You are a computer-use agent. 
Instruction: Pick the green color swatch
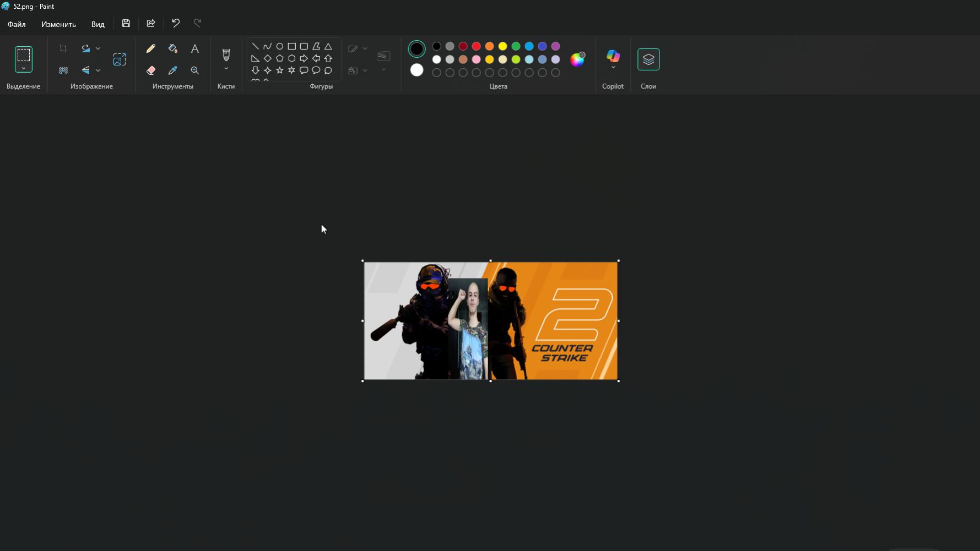pyautogui.click(x=516, y=46)
